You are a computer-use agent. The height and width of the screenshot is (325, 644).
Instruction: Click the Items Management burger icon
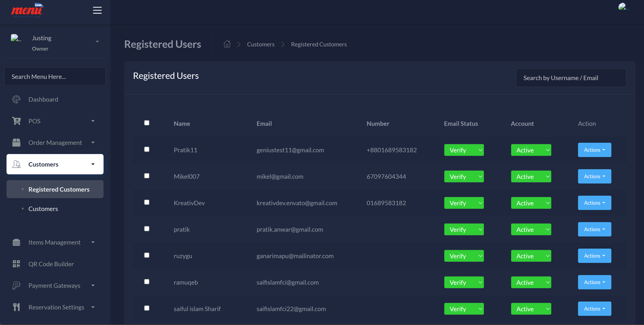click(16, 242)
